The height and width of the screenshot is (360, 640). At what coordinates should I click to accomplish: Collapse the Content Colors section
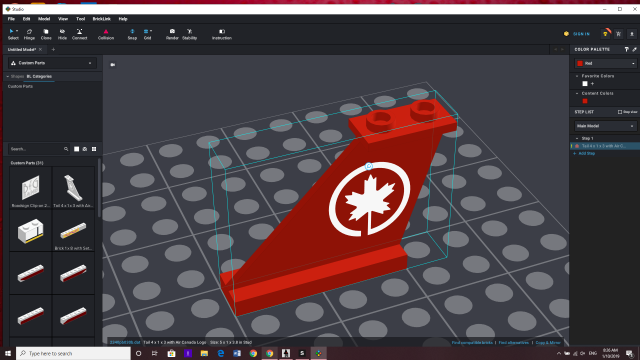[577, 93]
